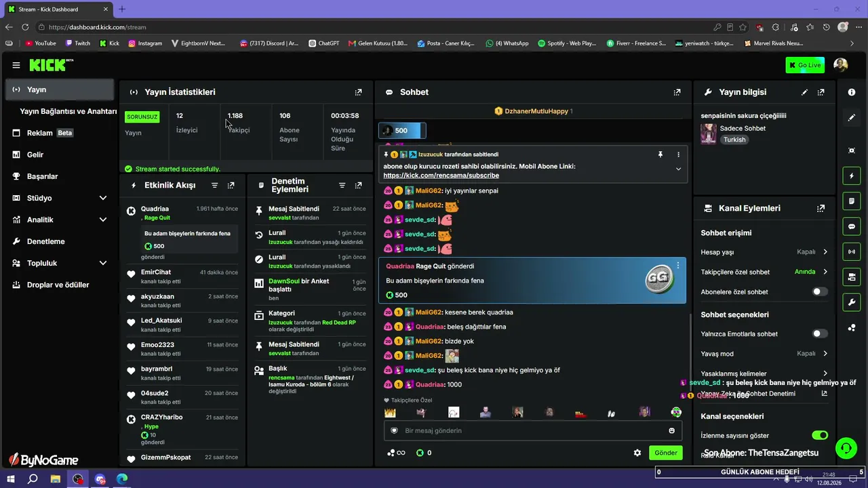868x488 pixels.
Task: Open Yasaklanmış kelimeler settings
Action: pyautogui.click(x=764, y=373)
